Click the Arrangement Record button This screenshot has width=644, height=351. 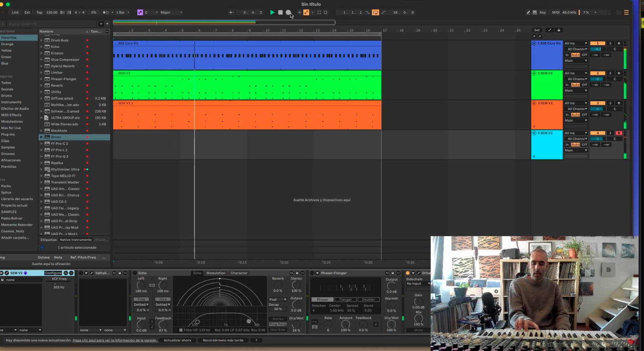288,12
